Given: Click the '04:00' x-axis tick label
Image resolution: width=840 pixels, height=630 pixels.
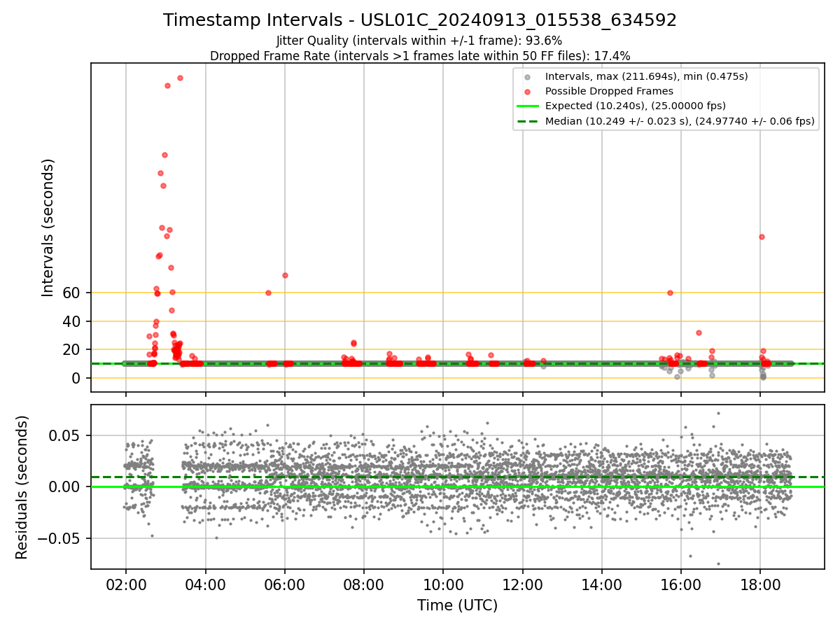Looking at the screenshot, I should coord(205,585).
